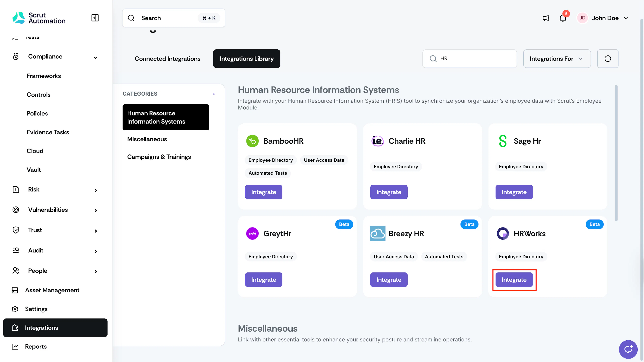Select the Miscellaneous category
Viewport: 644px width, 362px height.
point(147,139)
